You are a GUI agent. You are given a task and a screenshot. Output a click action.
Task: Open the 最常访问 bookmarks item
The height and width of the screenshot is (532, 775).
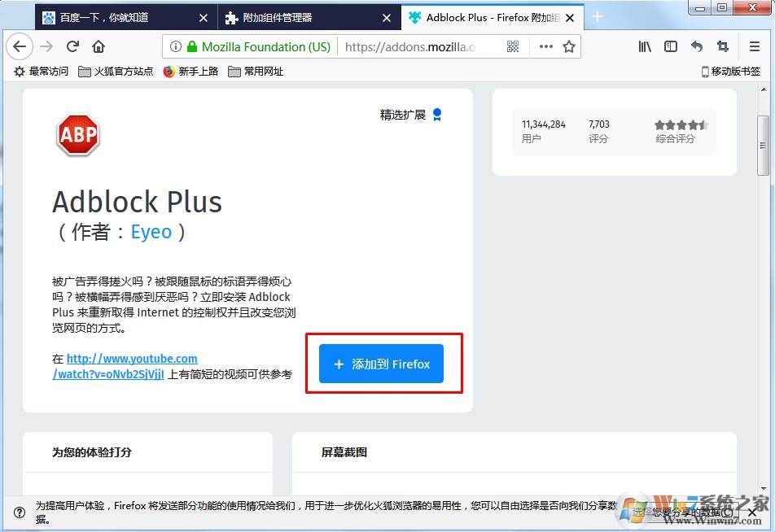[x=41, y=72]
